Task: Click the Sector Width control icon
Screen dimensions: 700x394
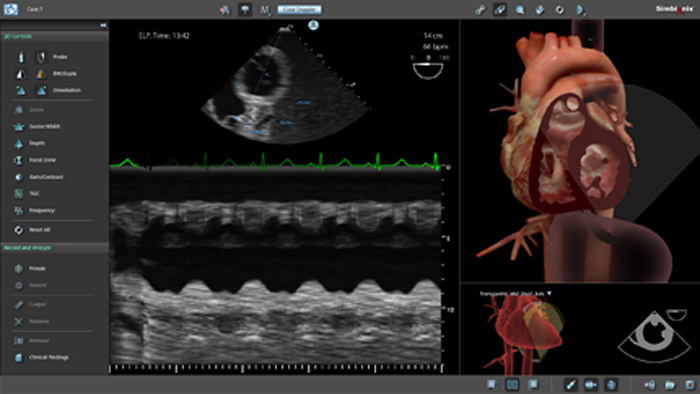Action: click(19, 127)
